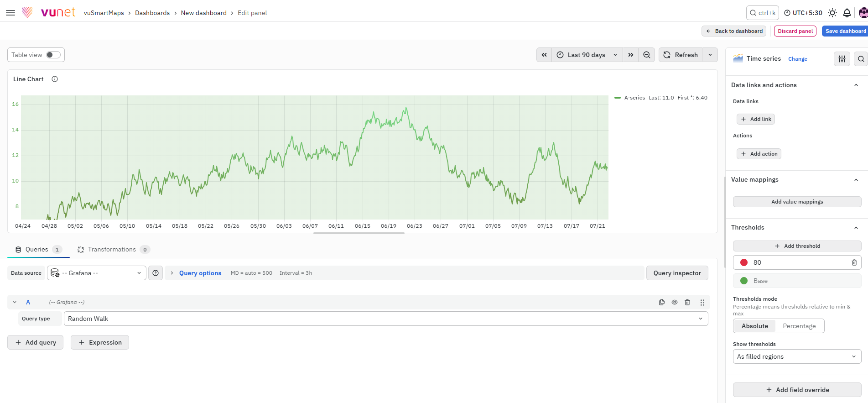Image resolution: width=868 pixels, height=403 pixels.
Task: Switch theme with sun icon
Action: [832, 13]
